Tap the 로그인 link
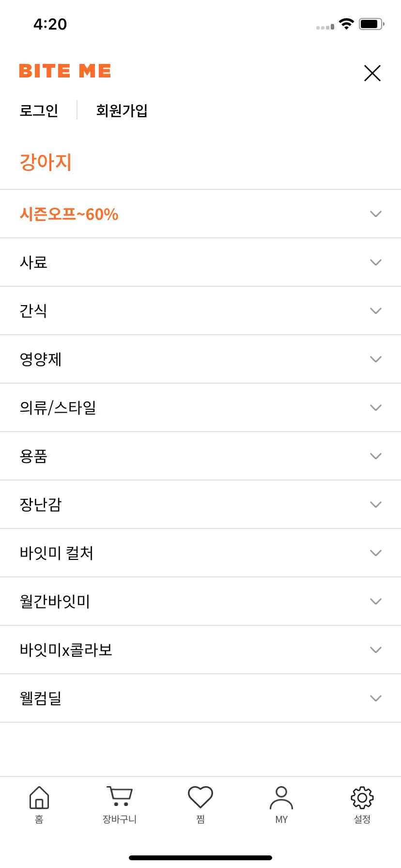Viewport: 401px width, 868px height. coord(39,110)
